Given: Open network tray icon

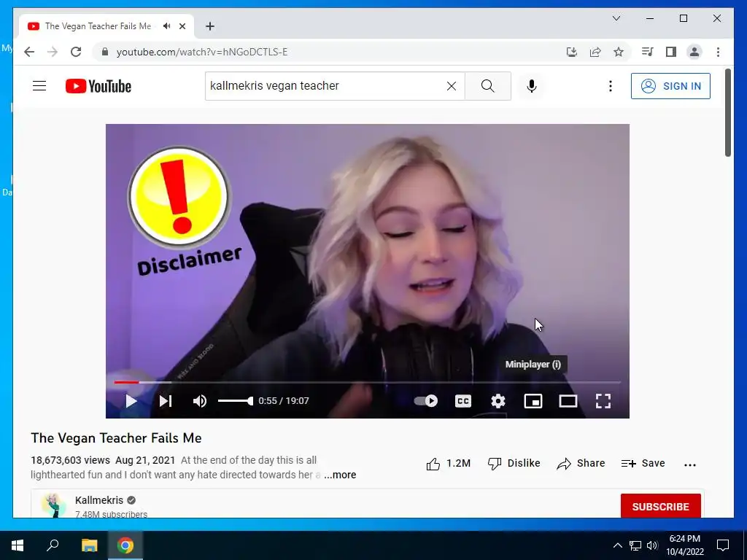Looking at the screenshot, I should pos(635,545).
